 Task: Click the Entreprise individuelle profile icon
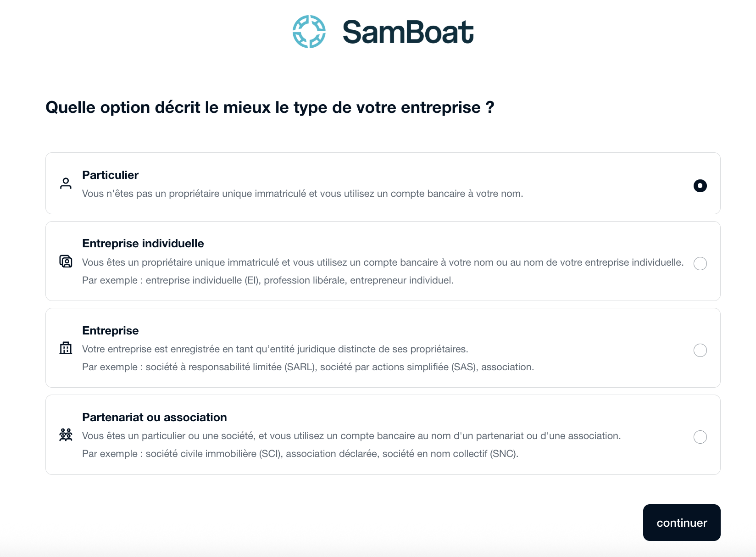(x=66, y=262)
